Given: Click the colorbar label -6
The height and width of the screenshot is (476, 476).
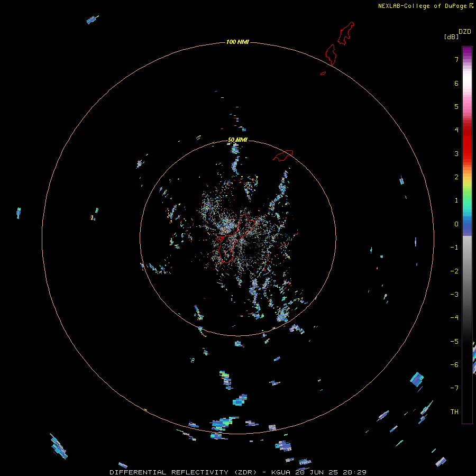Looking at the screenshot, I should (x=454, y=365).
